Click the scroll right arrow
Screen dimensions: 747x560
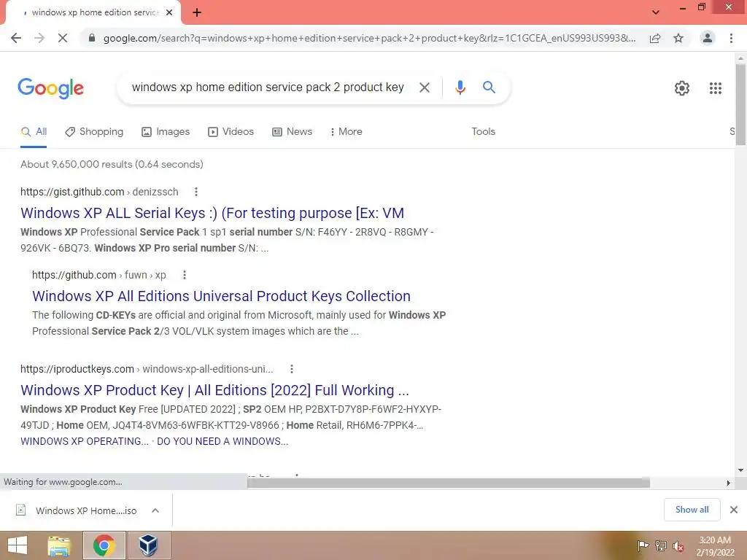pyautogui.click(x=729, y=483)
